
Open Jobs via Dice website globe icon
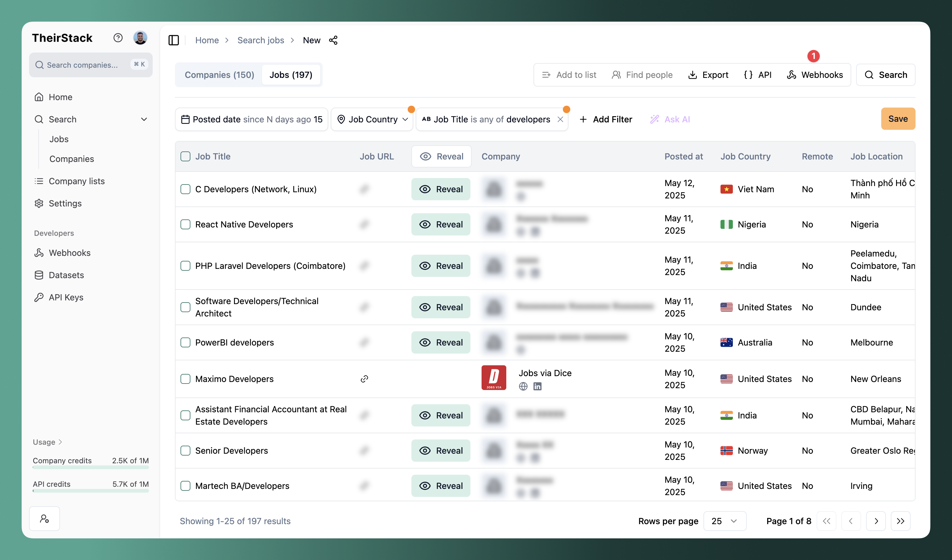click(523, 386)
